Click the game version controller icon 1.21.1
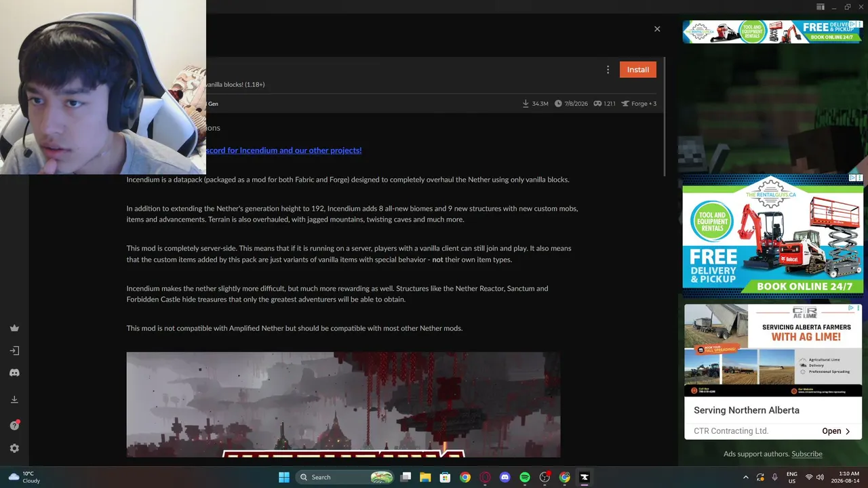868x488 pixels. (x=597, y=104)
